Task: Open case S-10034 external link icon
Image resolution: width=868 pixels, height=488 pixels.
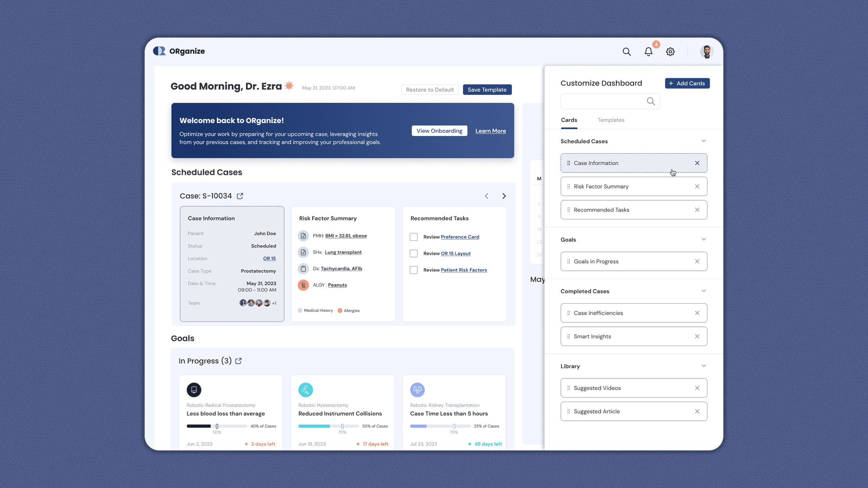Action: coord(240,196)
